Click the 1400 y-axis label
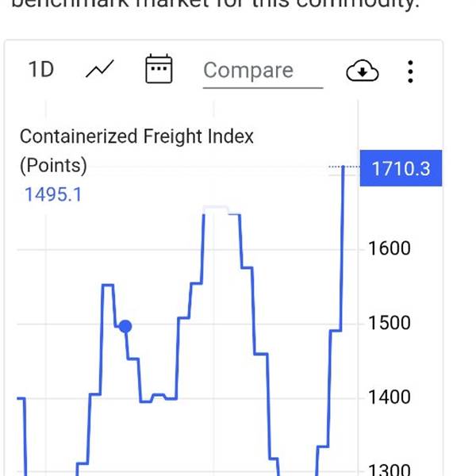The height and width of the screenshot is (476, 476). 390,397
